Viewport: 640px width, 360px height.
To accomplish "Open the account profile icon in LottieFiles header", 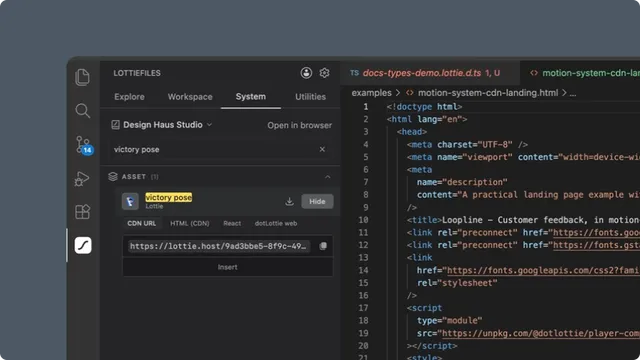I will (x=306, y=73).
